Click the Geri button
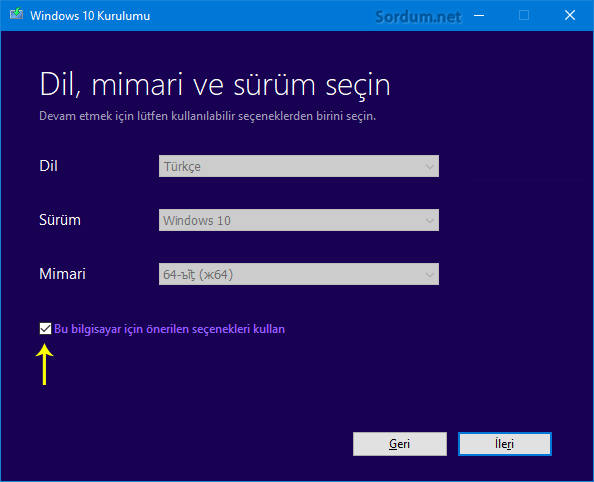 400,444
